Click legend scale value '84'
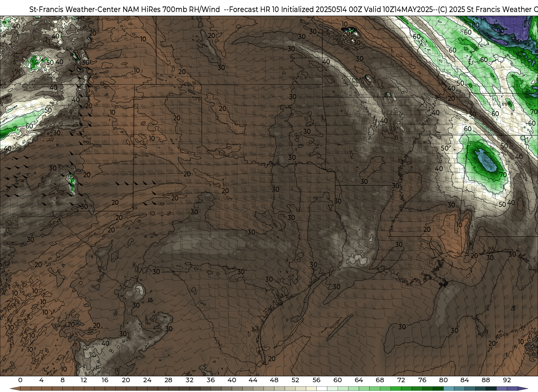 coord(465,380)
